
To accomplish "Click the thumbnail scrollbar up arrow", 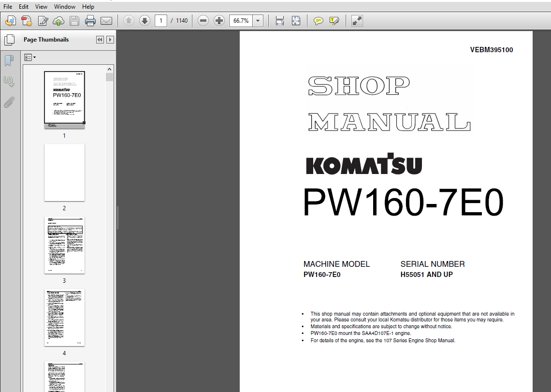I will point(109,69).
